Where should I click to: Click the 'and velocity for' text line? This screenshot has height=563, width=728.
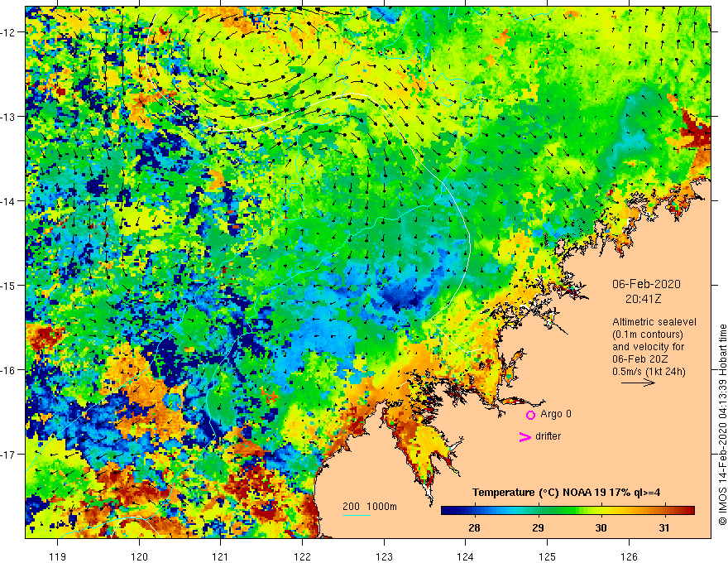tap(648, 347)
